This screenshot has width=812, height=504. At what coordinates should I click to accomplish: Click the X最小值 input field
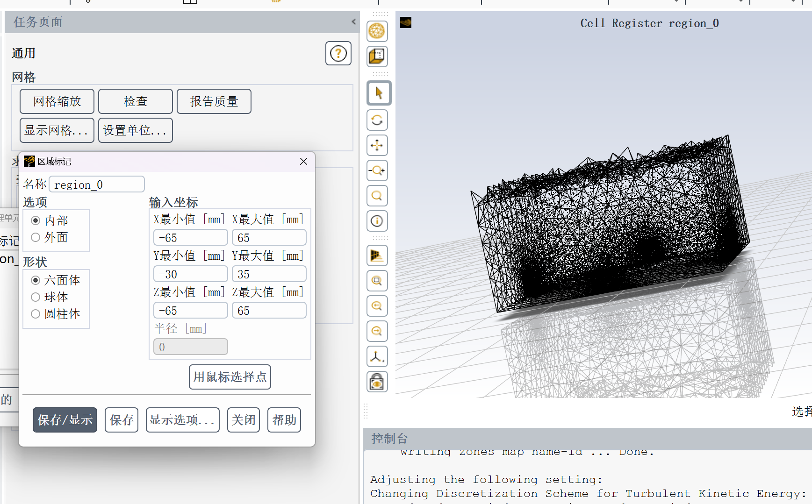click(191, 238)
